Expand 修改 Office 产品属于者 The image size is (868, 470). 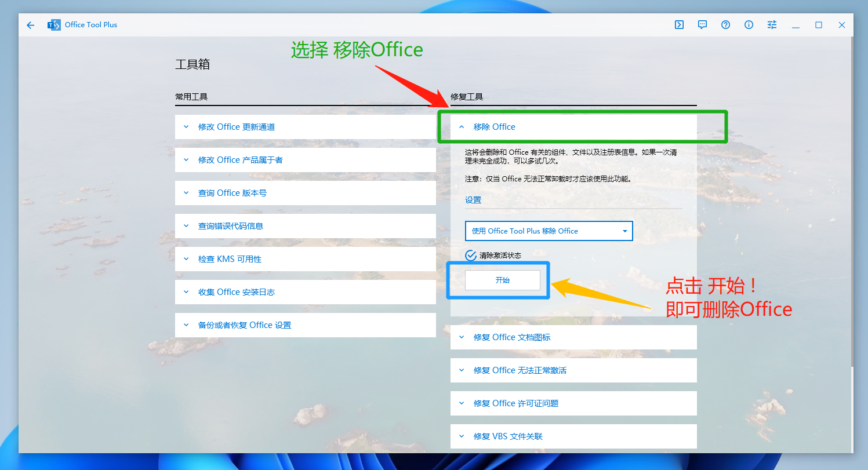point(306,160)
